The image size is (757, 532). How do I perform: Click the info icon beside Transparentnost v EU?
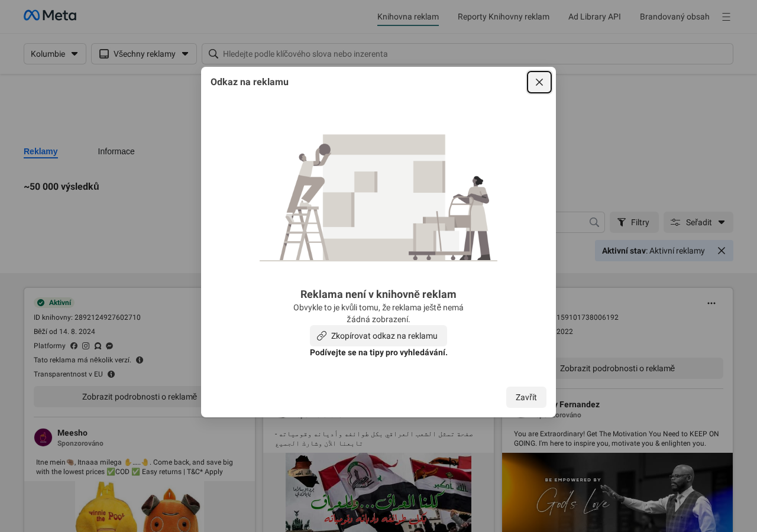[111, 374]
